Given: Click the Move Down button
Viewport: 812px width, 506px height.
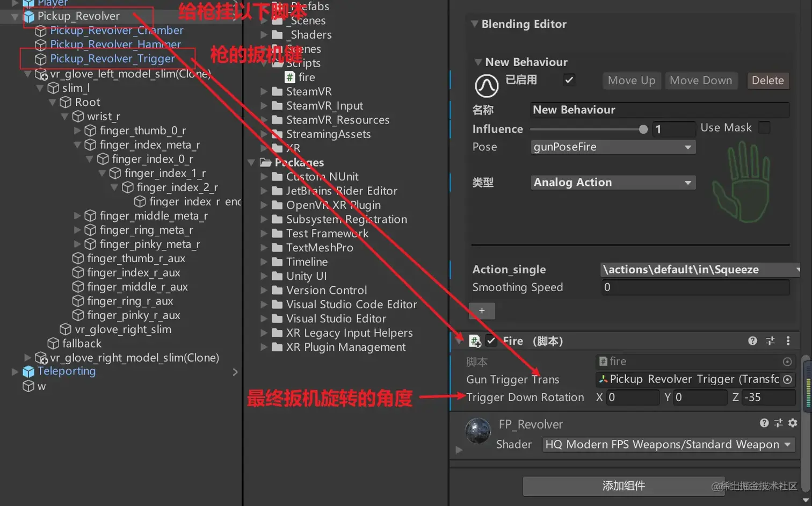Looking at the screenshot, I should [701, 81].
